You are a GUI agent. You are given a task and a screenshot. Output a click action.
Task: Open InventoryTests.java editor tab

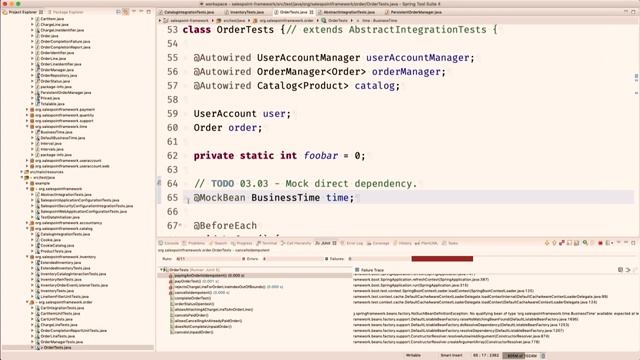(x=244, y=12)
